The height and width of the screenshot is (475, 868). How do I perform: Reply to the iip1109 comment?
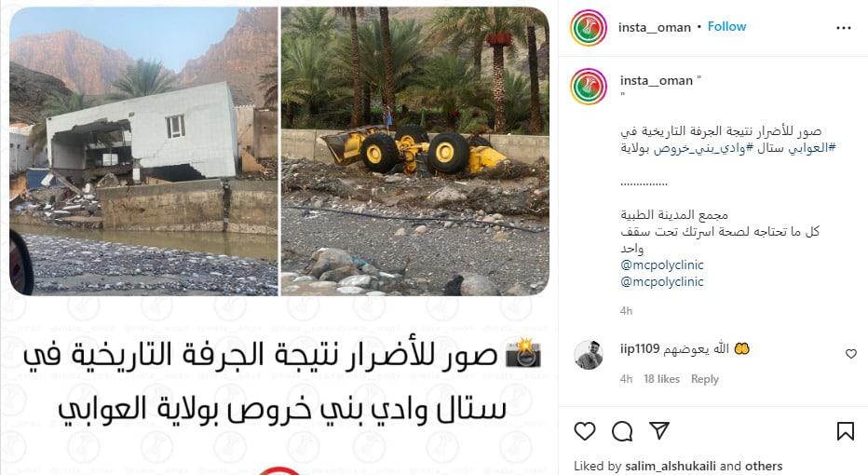point(705,379)
